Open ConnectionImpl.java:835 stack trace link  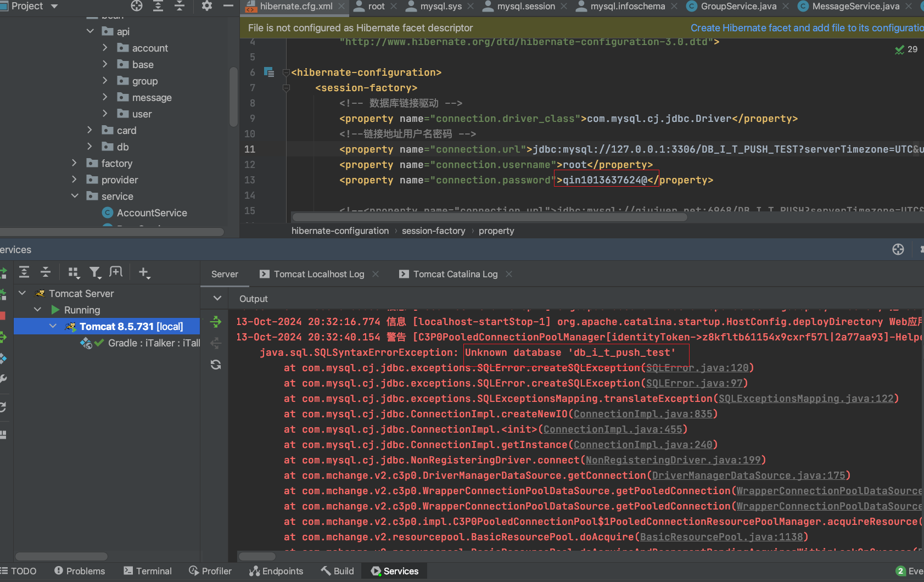point(643,414)
